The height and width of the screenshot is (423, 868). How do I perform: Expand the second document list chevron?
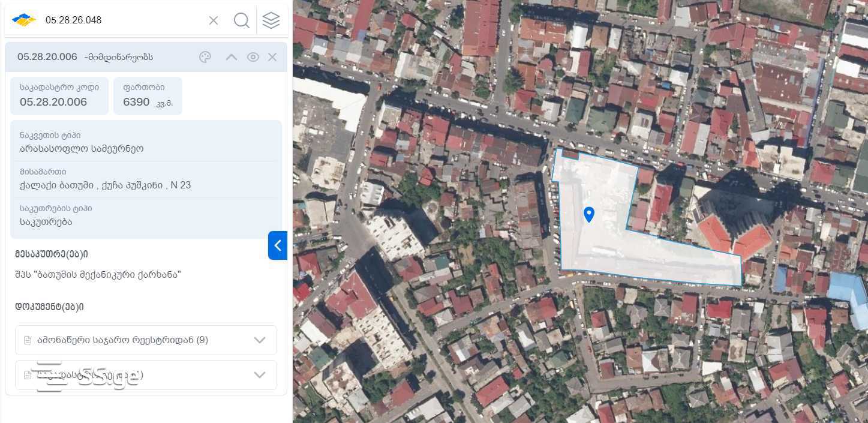pyautogui.click(x=259, y=375)
